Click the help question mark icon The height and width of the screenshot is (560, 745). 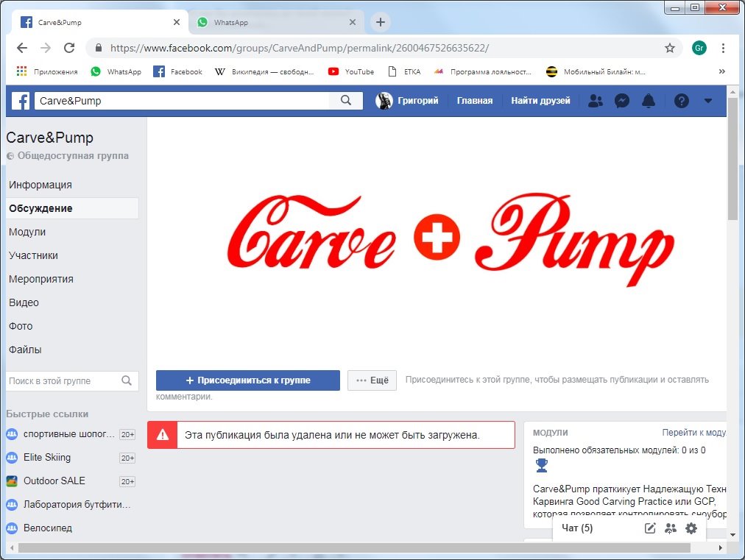[682, 101]
